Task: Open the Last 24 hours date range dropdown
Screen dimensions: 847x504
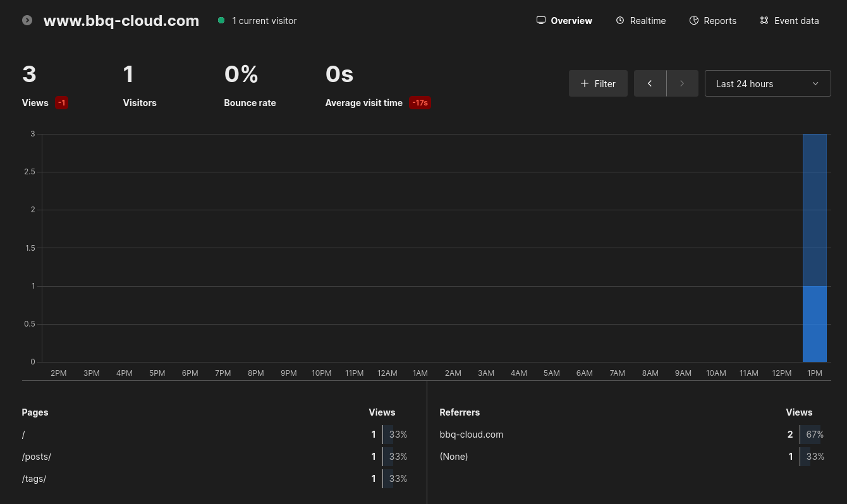Action: pyautogui.click(x=767, y=83)
